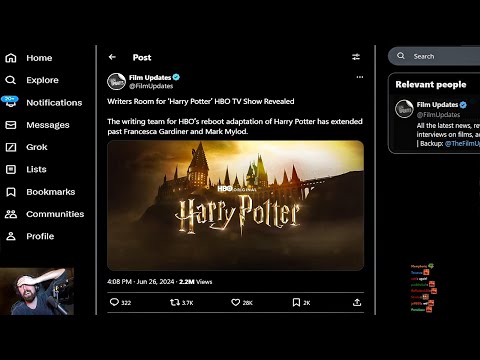Open the Messages envelope icon
Image resolution: width=480 pixels, height=360 pixels.
click(x=11, y=125)
